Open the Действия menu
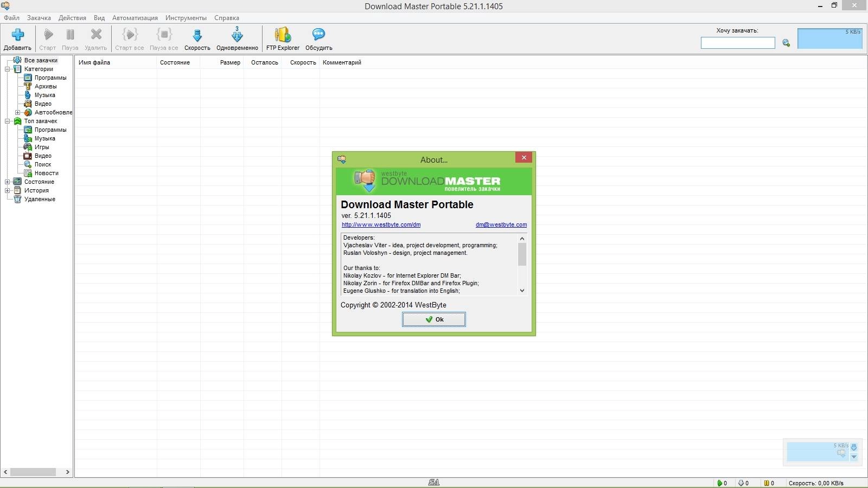This screenshot has width=868, height=488. pyautogui.click(x=72, y=18)
